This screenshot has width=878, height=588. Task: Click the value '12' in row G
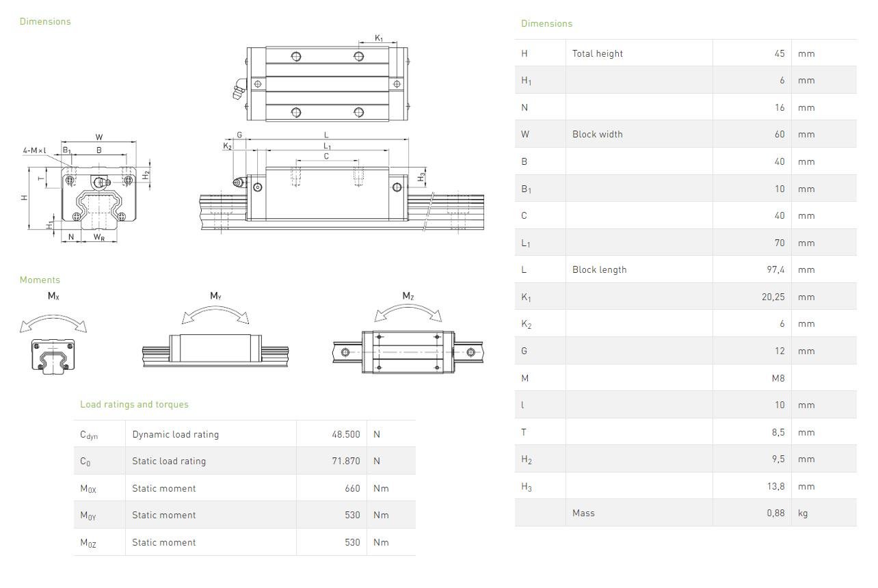pos(780,351)
